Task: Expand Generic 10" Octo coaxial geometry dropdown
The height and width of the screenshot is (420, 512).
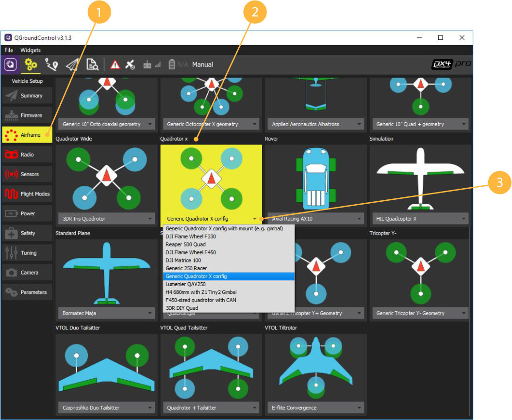Action: click(106, 124)
